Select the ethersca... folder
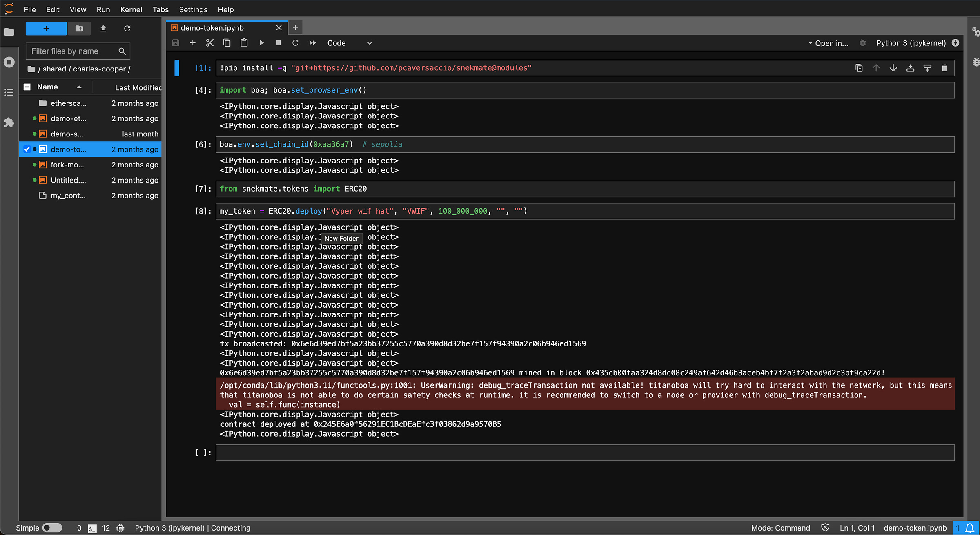The width and height of the screenshot is (980, 535). (x=91, y=103)
